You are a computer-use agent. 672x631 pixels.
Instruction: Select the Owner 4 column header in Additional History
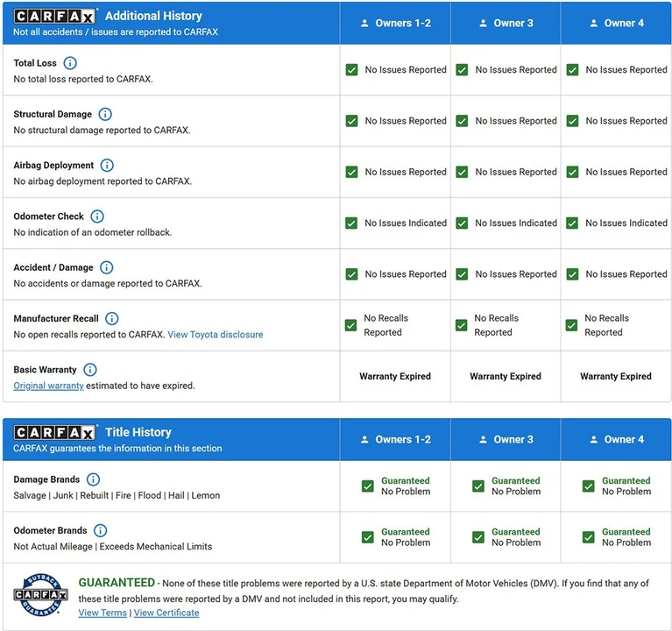pyautogui.click(x=616, y=23)
